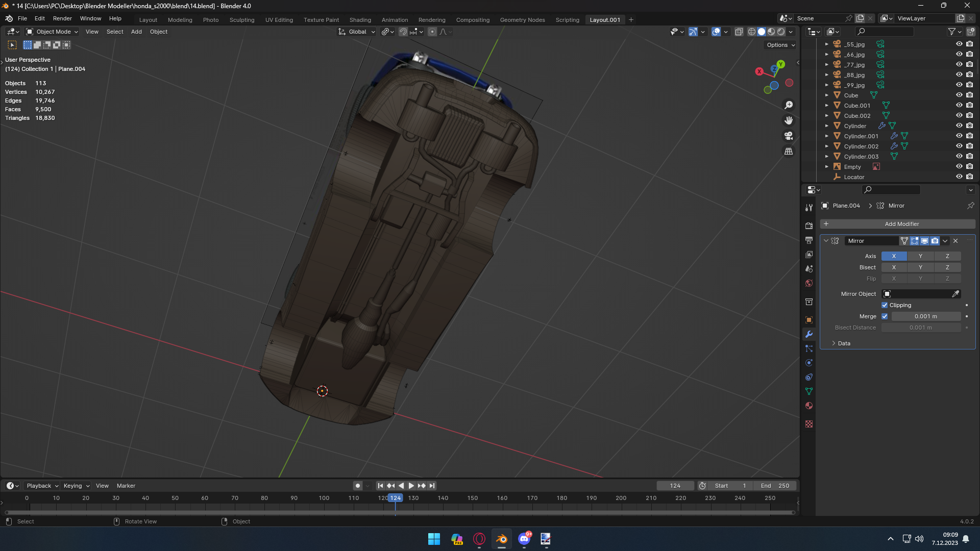Hide Cylinder.003 with its eye icon
Screen dimensions: 980x551
[x=959, y=157]
